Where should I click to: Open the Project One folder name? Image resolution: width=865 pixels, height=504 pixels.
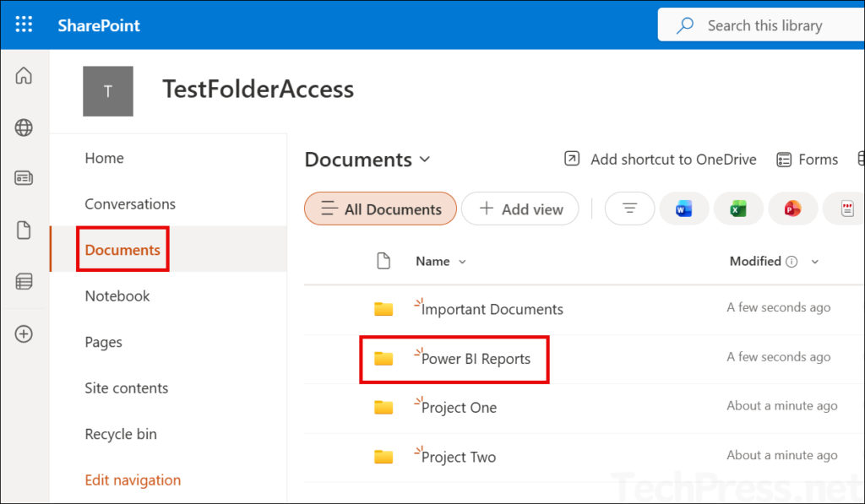pos(459,408)
